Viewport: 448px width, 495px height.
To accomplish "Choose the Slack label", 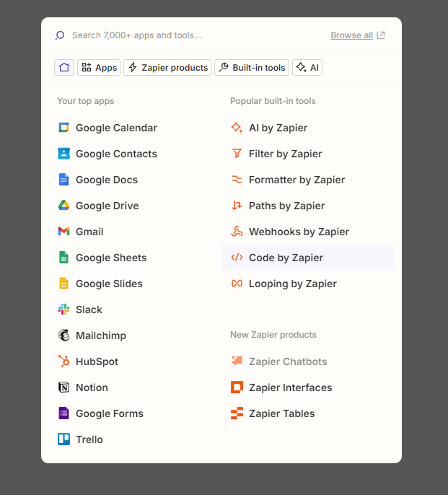I will 89,310.
